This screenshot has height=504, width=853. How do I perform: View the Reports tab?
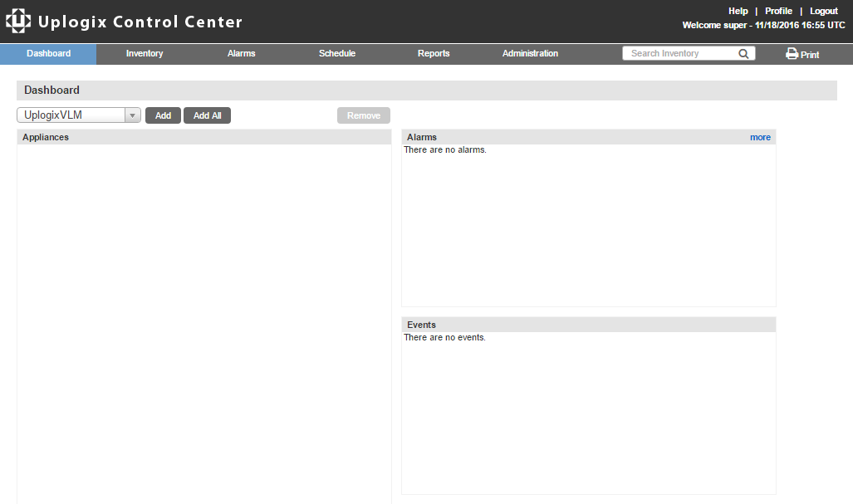click(434, 54)
